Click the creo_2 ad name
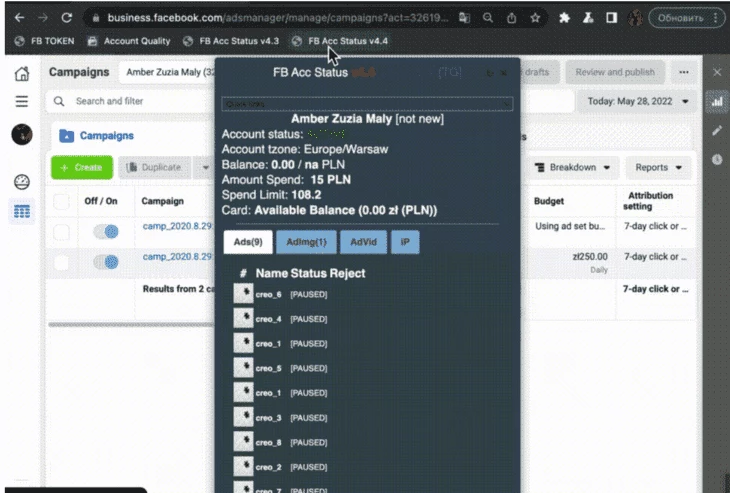Screen dimensions: 730x493 pos(268,467)
